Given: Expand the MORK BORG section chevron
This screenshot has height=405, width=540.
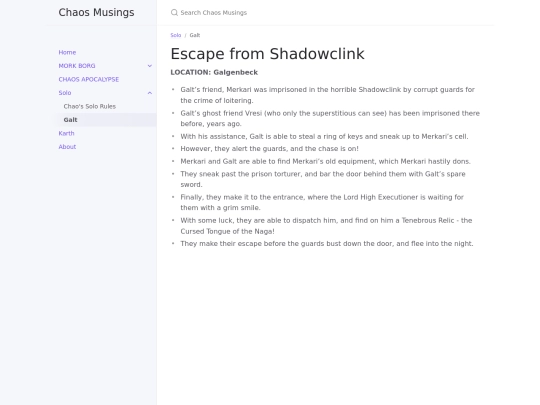Looking at the screenshot, I should point(149,66).
